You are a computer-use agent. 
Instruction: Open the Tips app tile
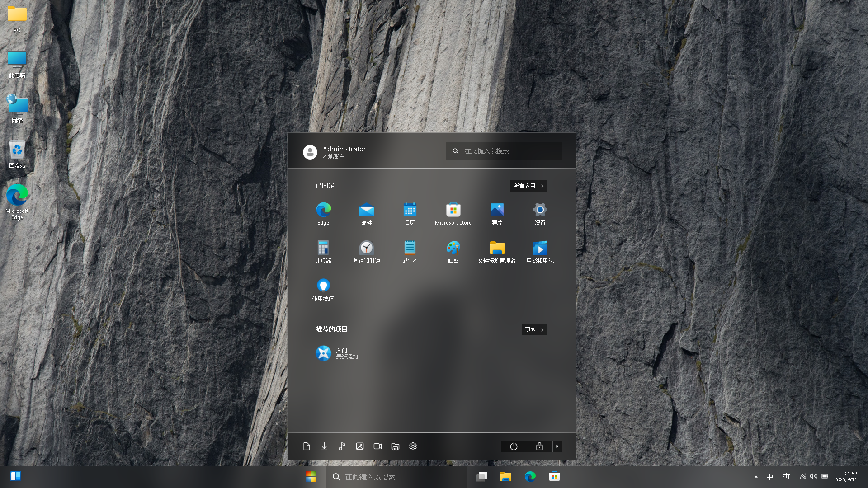click(x=323, y=290)
